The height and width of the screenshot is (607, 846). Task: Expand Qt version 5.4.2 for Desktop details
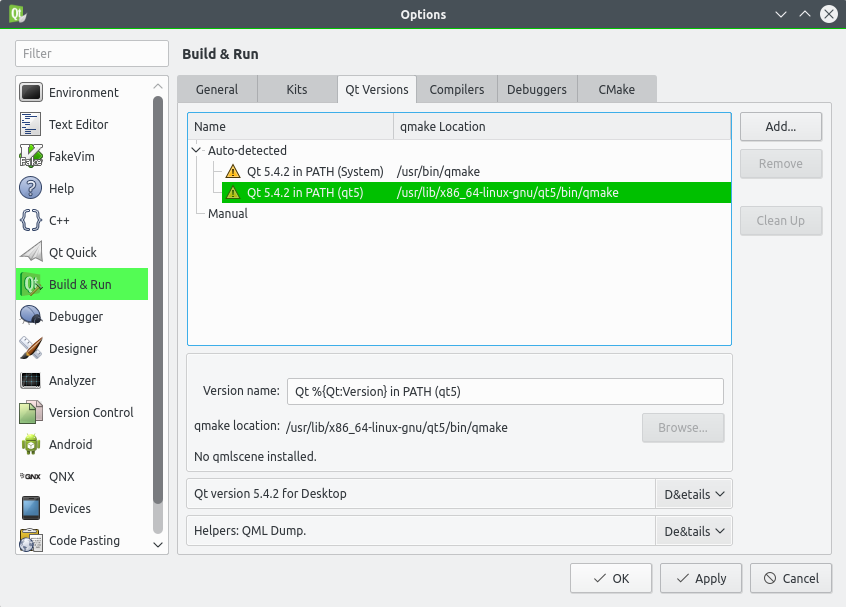point(693,493)
